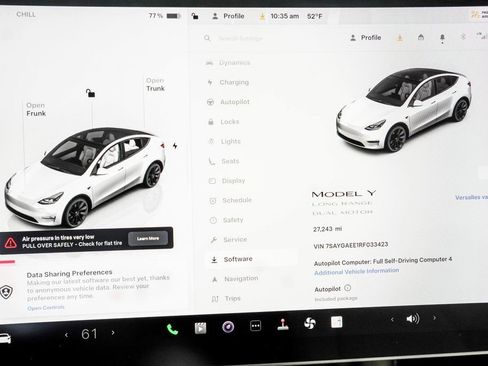Open the Navigation settings menu
Image resolution: width=488 pixels, height=366 pixels.
tap(235, 279)
